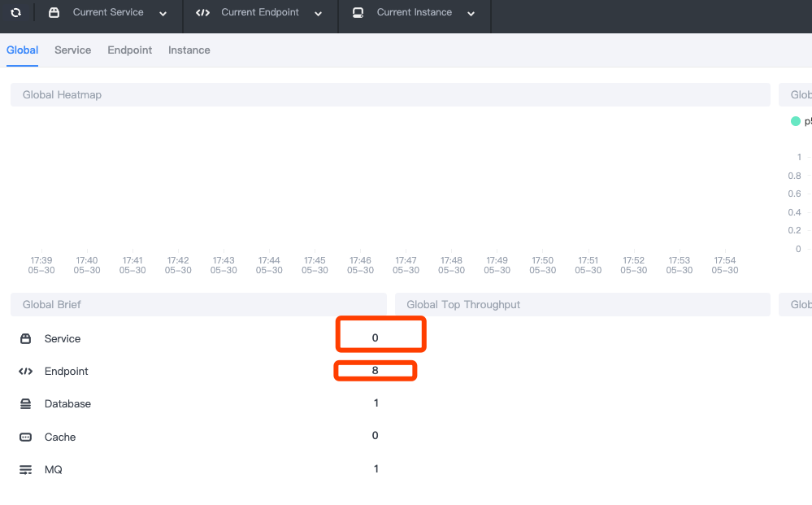Click the 0.8 y-axis value
The image size is (812, 505).
[794, 176]
